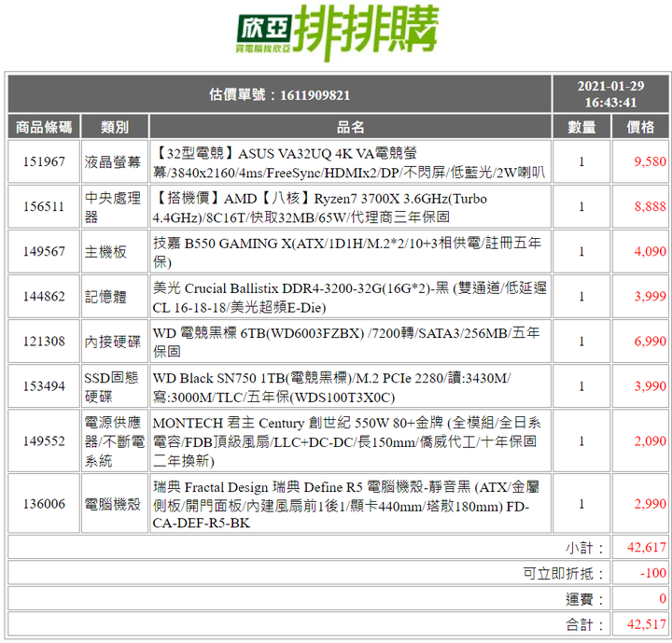Select the 電源供應器/不斷電系統 category cell
Screen dimensions: 672x643
pyautogui.click(x=115, y=440)
